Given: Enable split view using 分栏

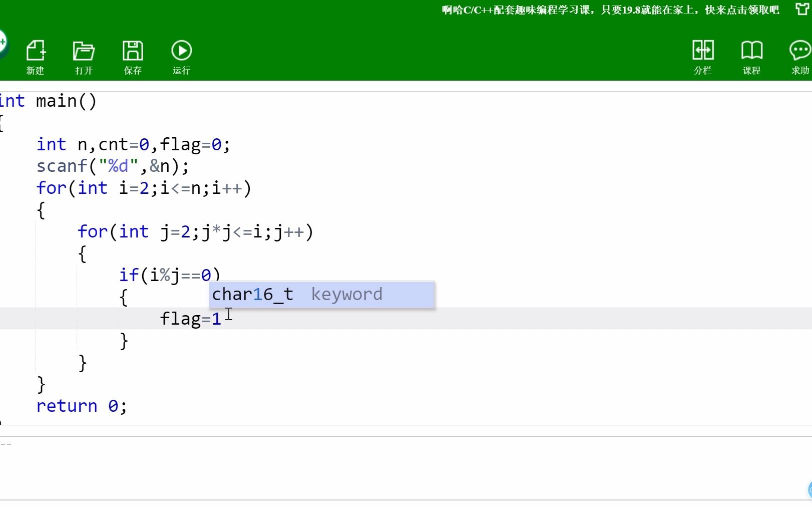Looking at the screenshot, I should coord(703,56).
